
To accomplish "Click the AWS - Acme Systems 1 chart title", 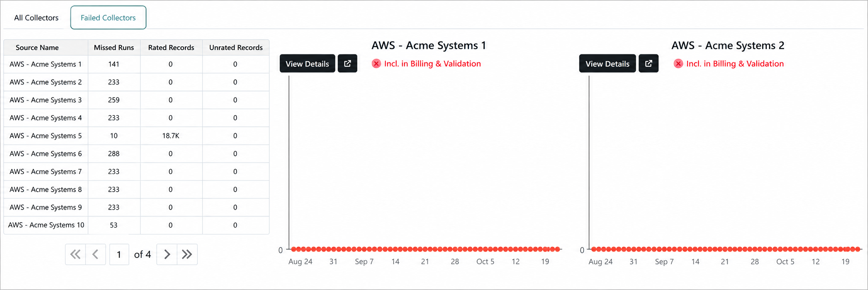I will pos(429,45).
